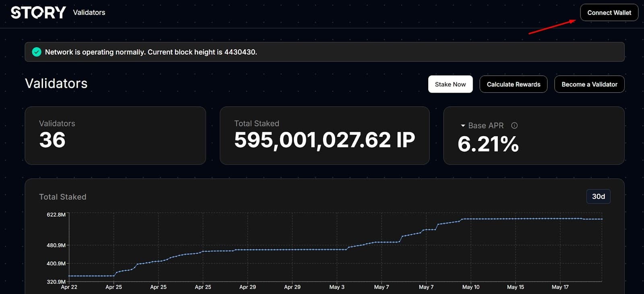Image resolution: width=644 pixels, height=294 pixels.
Task: Click the network block height status message
Action: pos(151,52)
